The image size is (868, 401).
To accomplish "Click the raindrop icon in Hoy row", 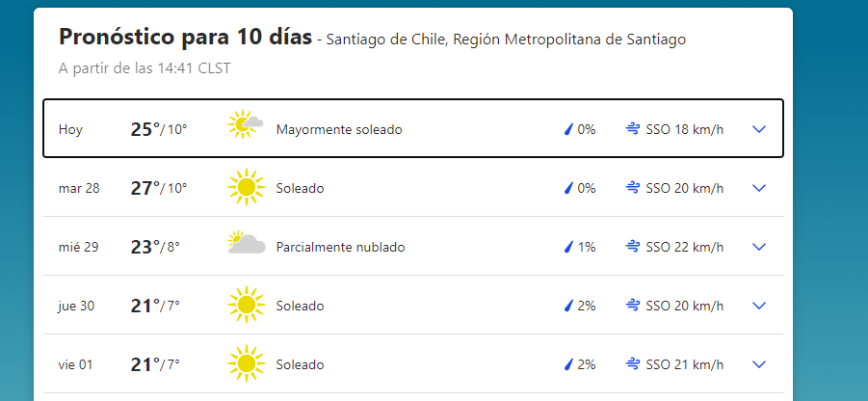I will (568, 129).
